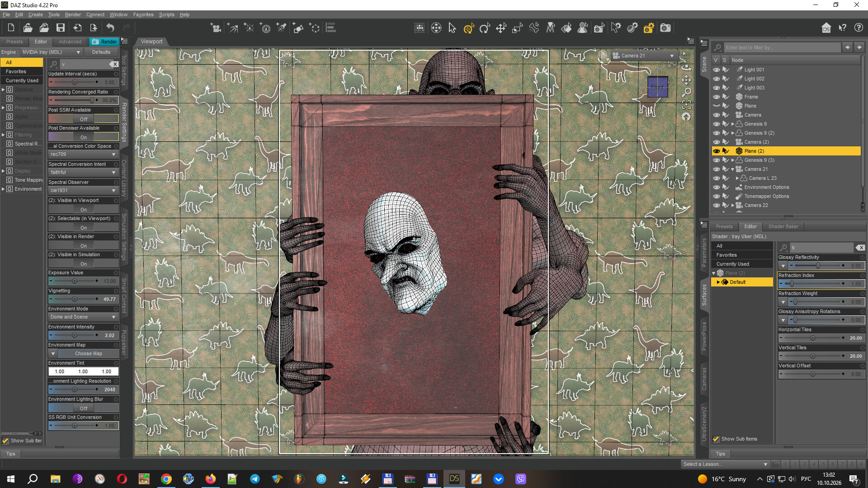Open the Render menu in the menu bar

[73, 14]
